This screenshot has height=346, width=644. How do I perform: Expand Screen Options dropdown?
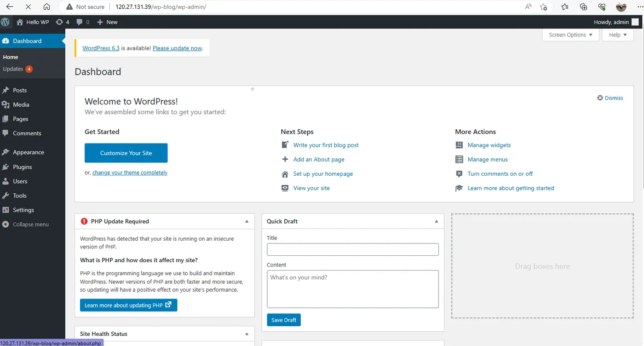[570, 35]
